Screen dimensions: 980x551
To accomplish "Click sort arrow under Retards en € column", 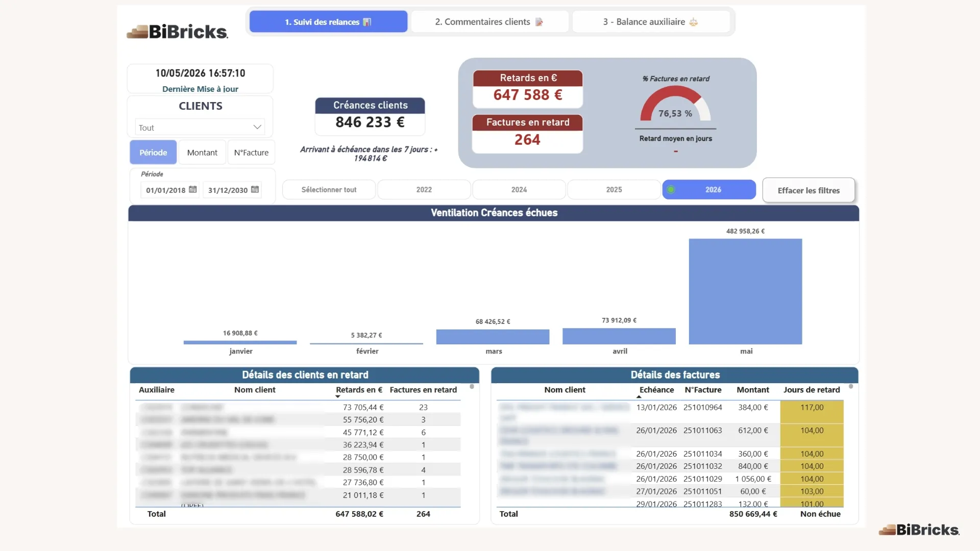I will [337, 396].
